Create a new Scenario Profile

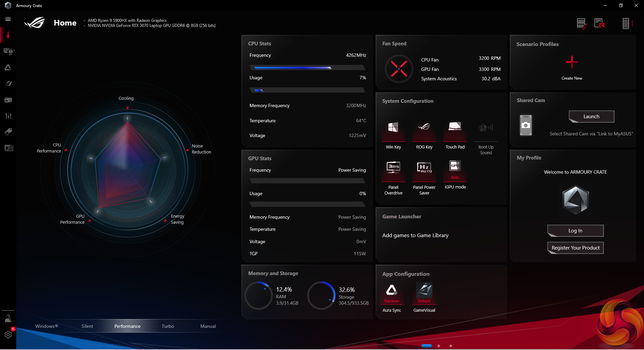pyautogui.click(x=572, y=62)
